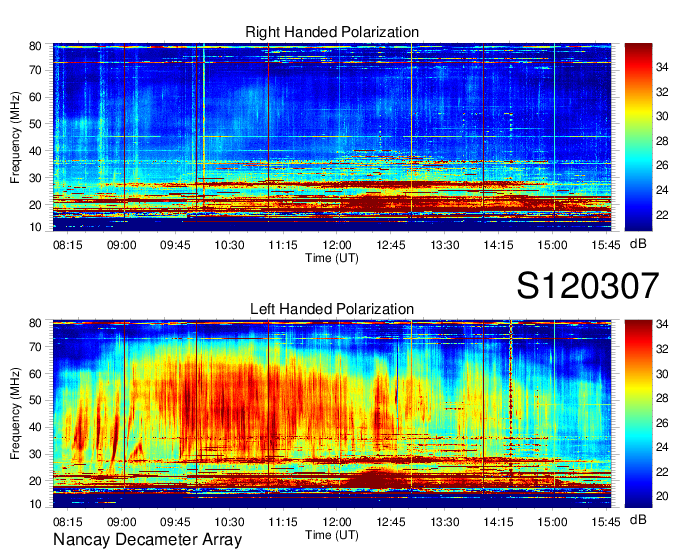
Task: Click the right-handed polarization spectrogram plot
Action: click(x=332, y=137)
